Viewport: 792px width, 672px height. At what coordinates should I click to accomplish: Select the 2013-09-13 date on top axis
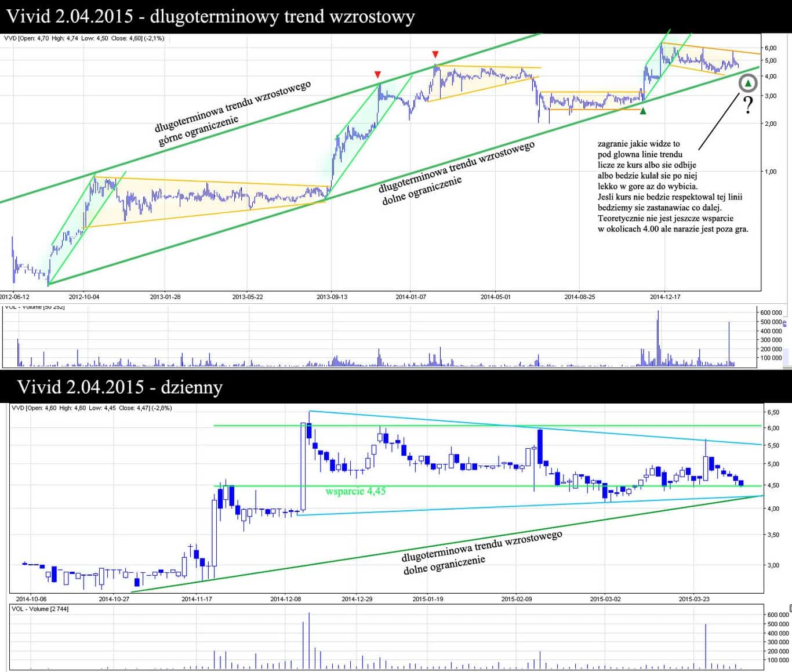coord(332,296)
